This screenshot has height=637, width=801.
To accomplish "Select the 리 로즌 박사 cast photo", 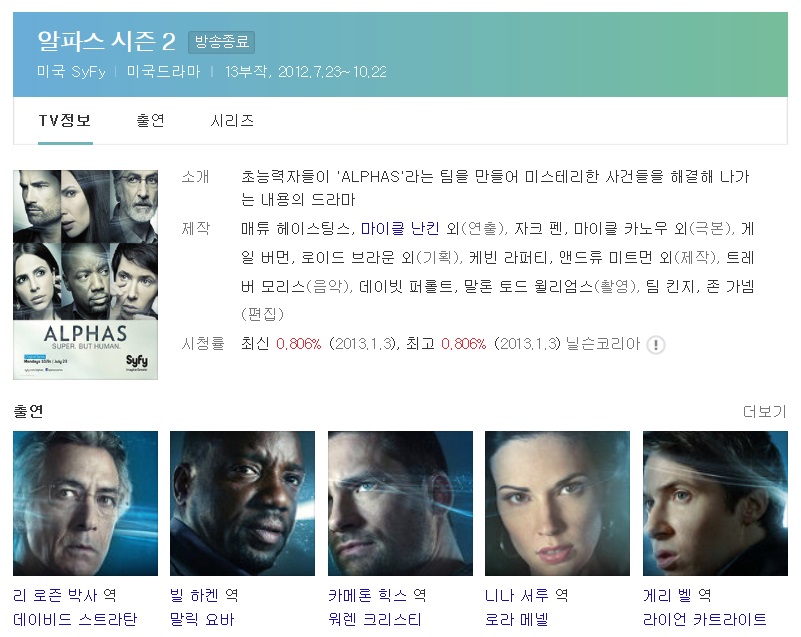I will click(85, 503).
